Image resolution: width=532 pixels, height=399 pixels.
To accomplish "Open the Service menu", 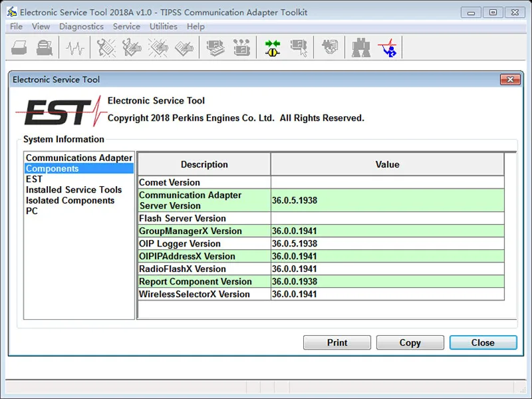I will click(x=126, y=27).
